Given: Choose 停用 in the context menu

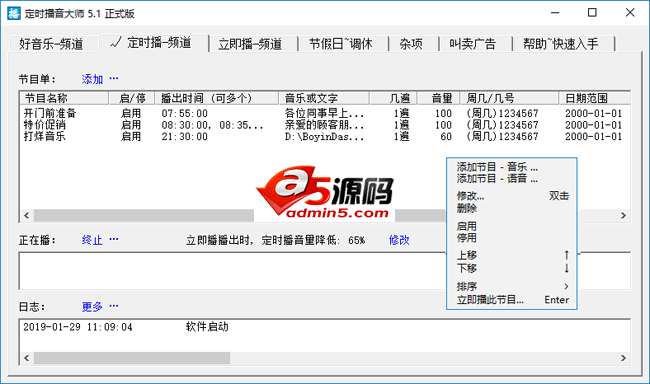Looking at the screenshot, I should tap(512, 238).
